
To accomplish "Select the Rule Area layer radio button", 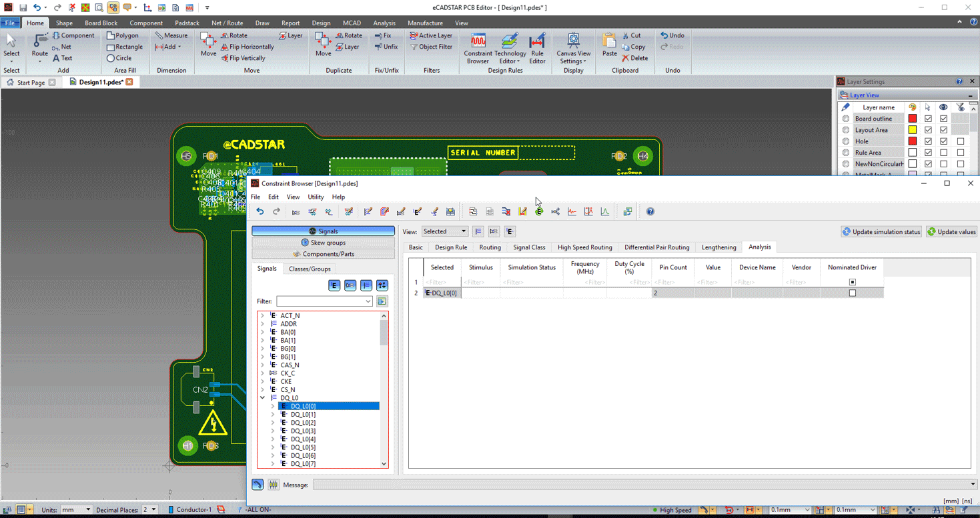I will (x=846, y=153).
